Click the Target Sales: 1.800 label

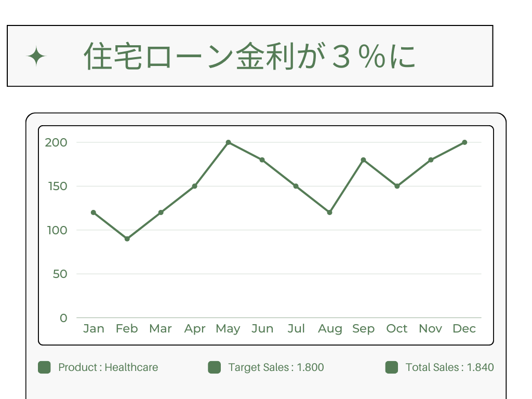[276, 367]
